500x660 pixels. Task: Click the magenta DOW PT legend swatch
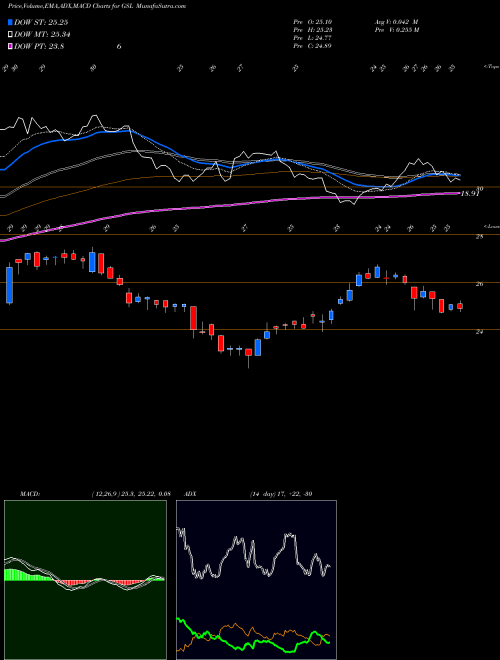pos(10,47)
